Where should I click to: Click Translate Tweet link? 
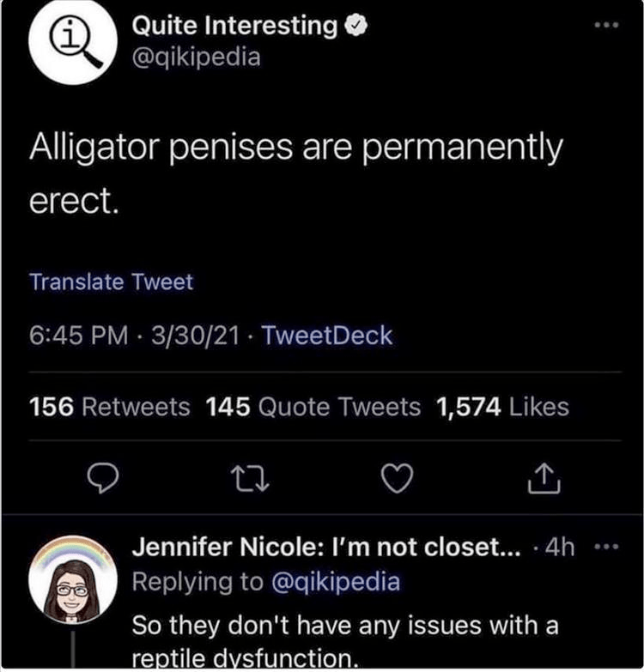112,281
